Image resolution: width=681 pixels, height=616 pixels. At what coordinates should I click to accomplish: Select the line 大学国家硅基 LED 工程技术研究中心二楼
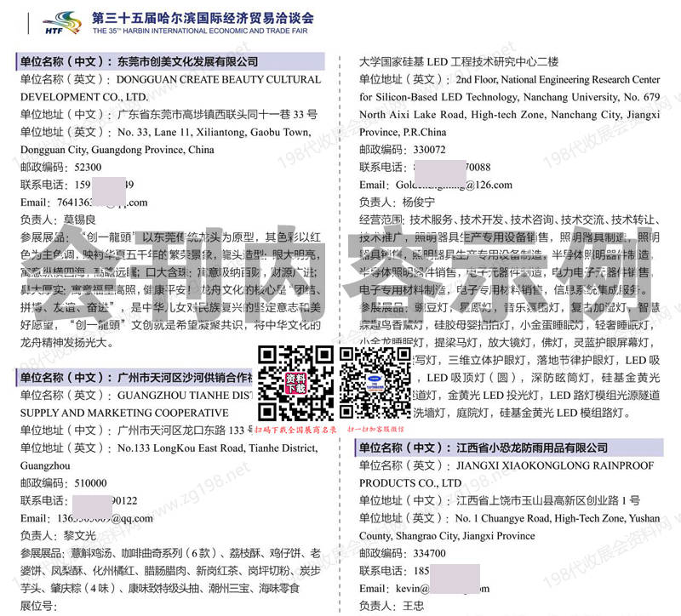[459, 61]
